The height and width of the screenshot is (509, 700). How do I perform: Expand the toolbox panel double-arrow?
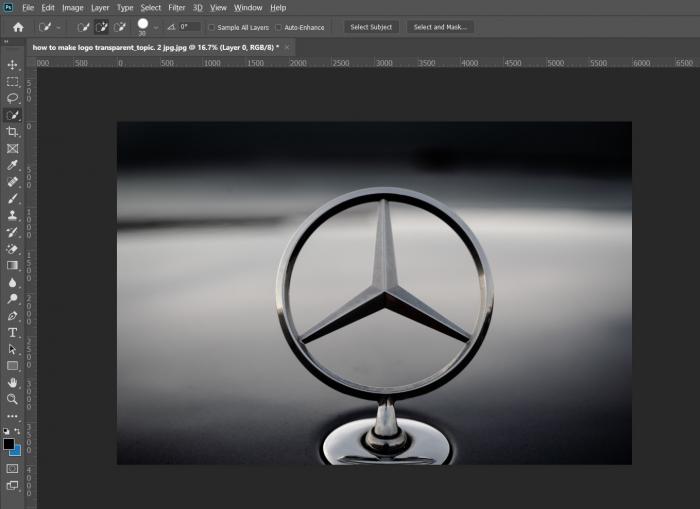(x=6, y=42)
